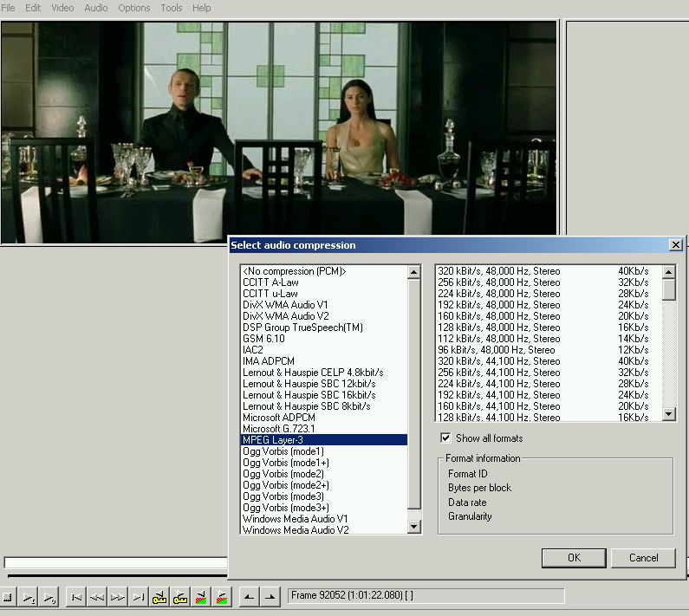Start output playback from the toolbar
689x616 pixels.
[49, 597]
